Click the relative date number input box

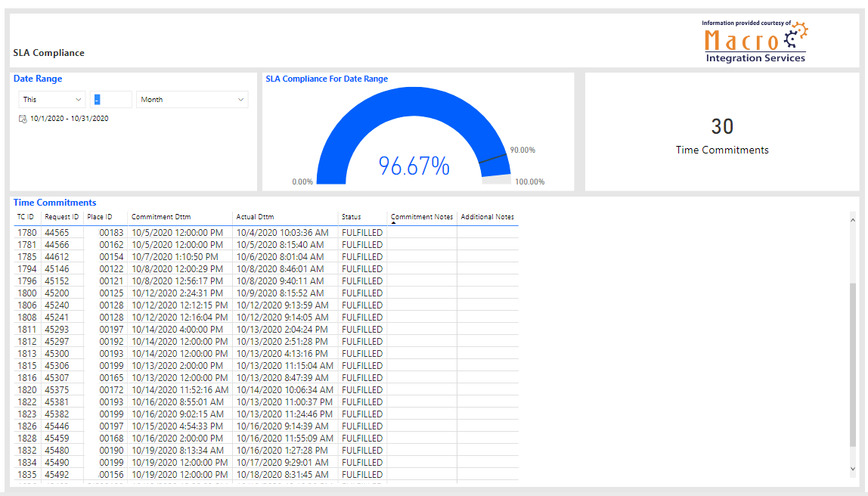(110, 100)
